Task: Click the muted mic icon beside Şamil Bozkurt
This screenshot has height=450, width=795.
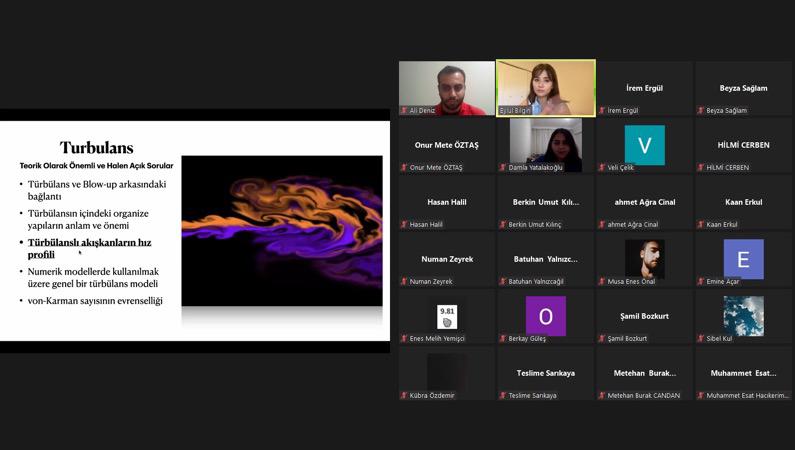Action: coord(603,339)
